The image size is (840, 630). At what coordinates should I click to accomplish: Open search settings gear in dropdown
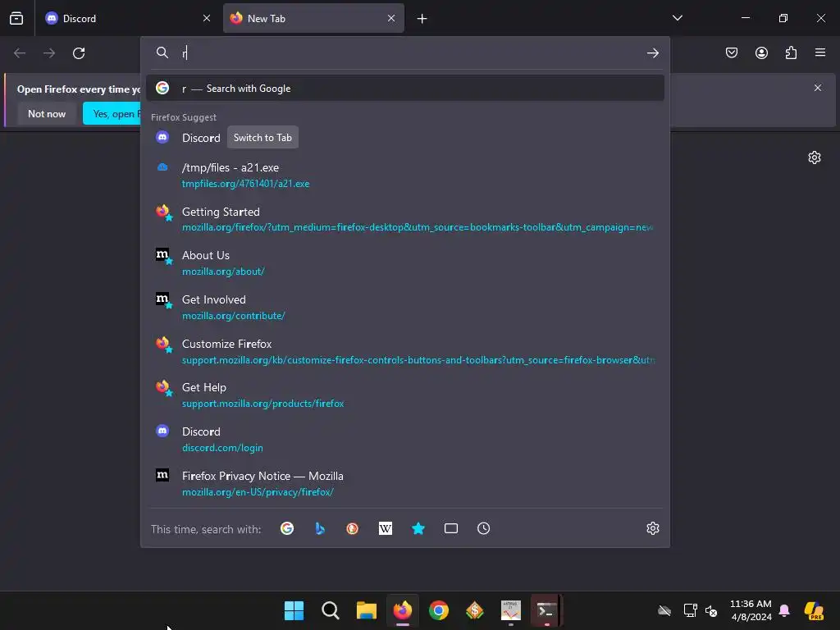click(652, 528)
